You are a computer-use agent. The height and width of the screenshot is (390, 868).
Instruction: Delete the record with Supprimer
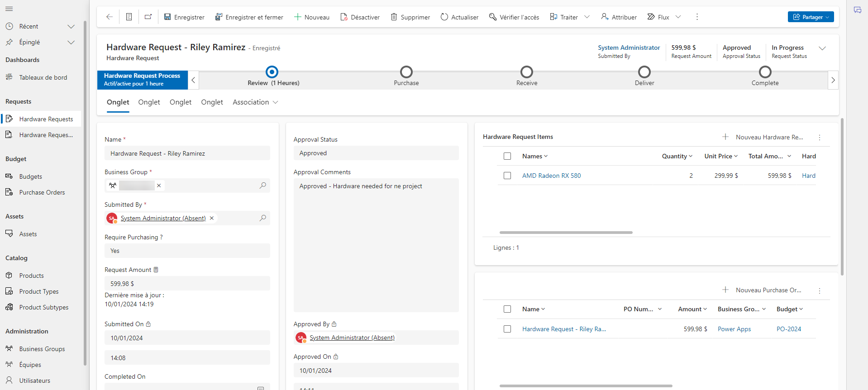pyautogui.click(x=410, y=17)
